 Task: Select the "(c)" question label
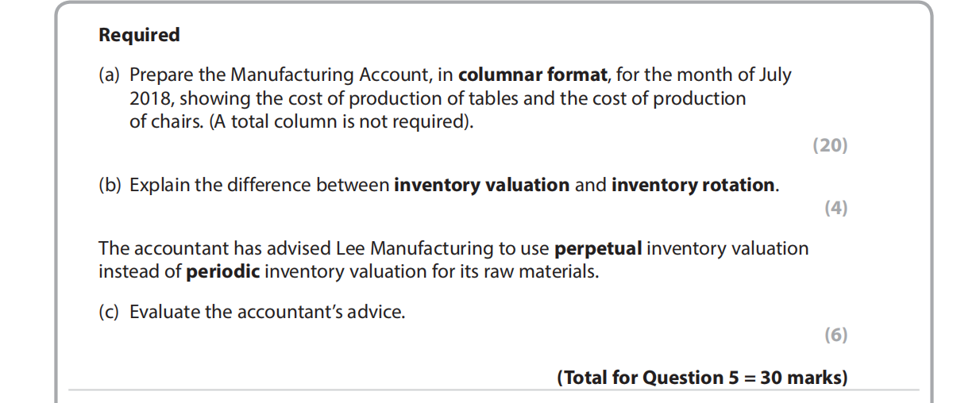(109, 312)
